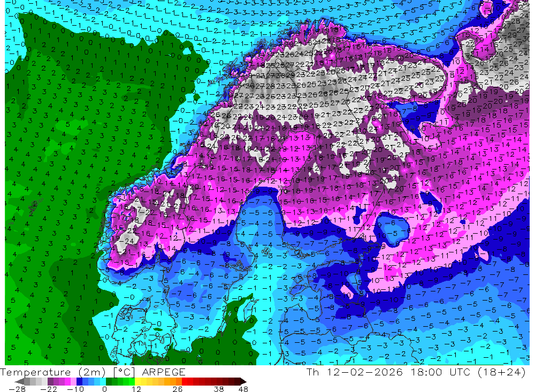The width and height of the screenshot is (535, 392).
Task: Click the "[°C]" unit label
Action: (124, 372)
